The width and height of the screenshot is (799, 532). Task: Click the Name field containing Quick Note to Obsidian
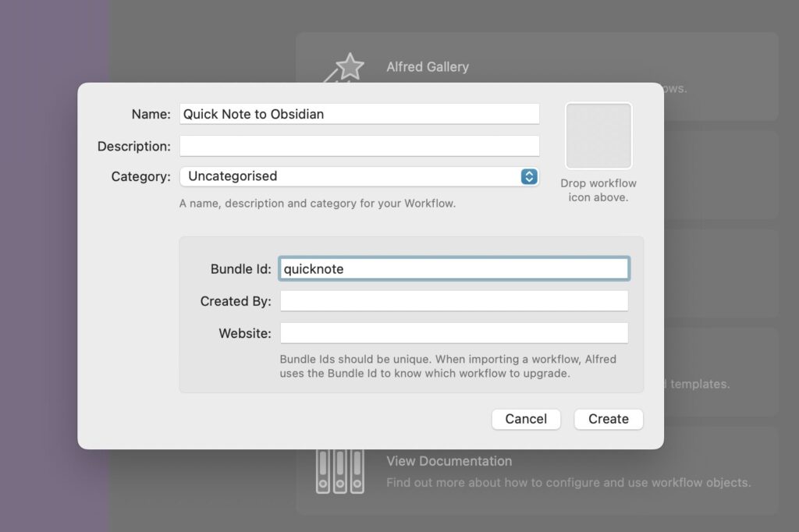(x=359, y=114)
